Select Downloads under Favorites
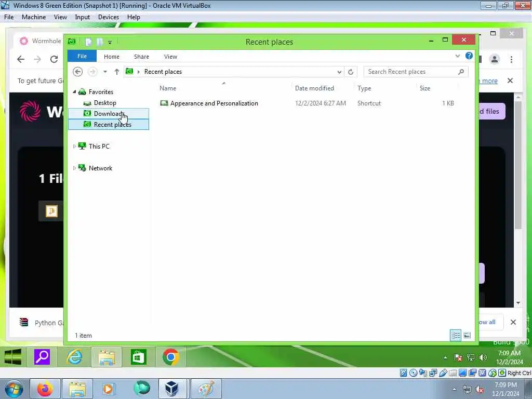Screen dimensions: 532x399 coord(108,114)
